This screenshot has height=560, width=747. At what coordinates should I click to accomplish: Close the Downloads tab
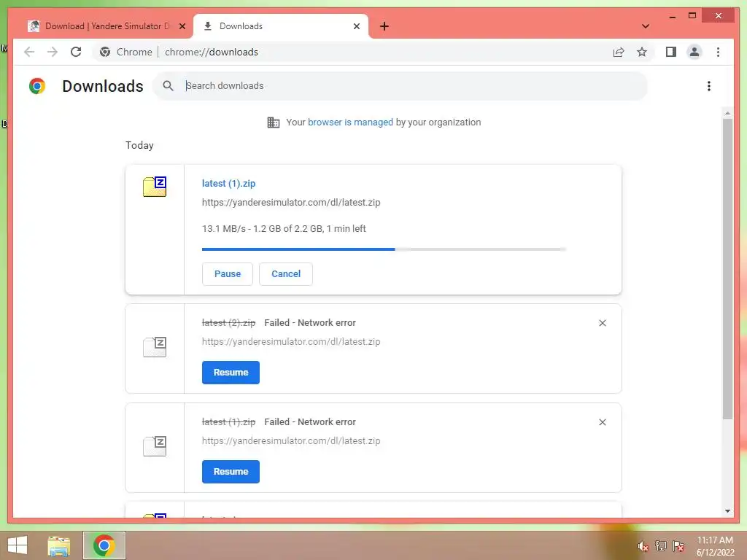pos(356,26)
